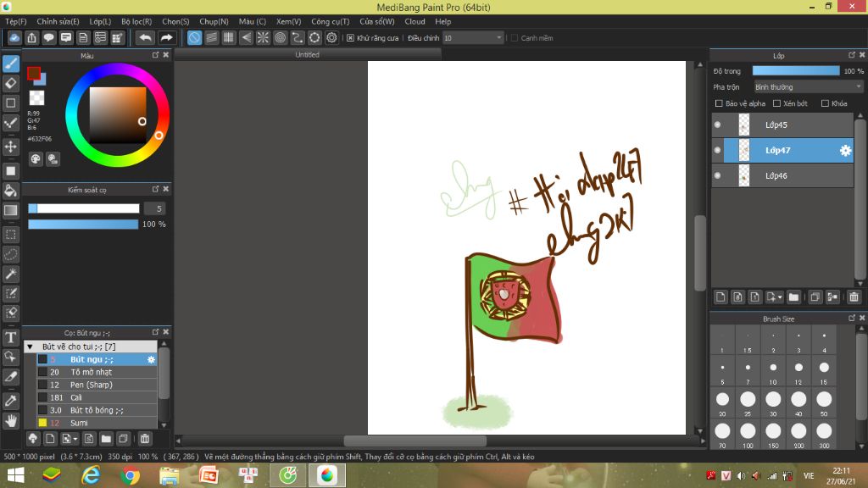Open the Điều chỉnh value dropdown
The width and height of the screenshot is (868, 488).
point(473,38)
